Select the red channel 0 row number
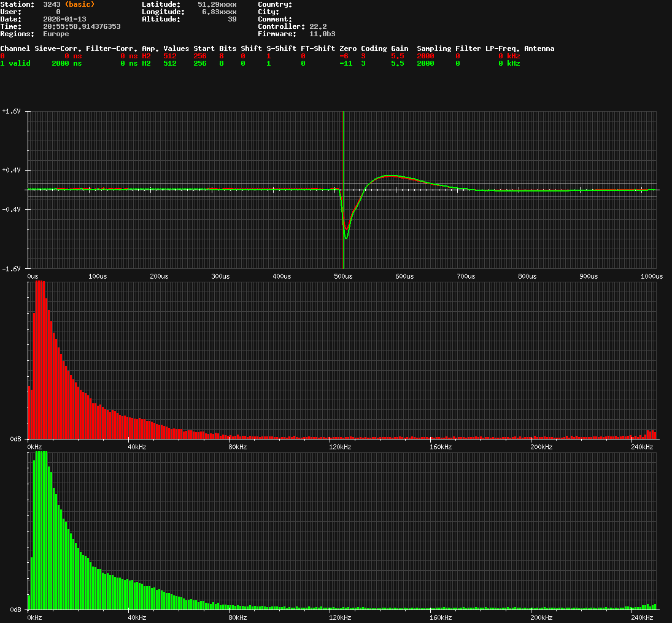 (2, 56)
